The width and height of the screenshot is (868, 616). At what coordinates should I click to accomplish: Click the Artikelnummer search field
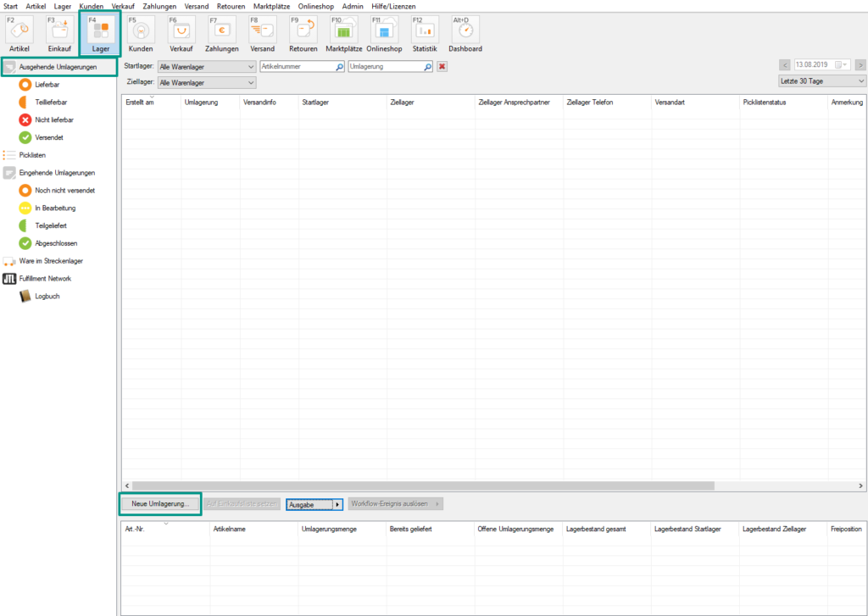pyautogui.click(x=297, y=66)
